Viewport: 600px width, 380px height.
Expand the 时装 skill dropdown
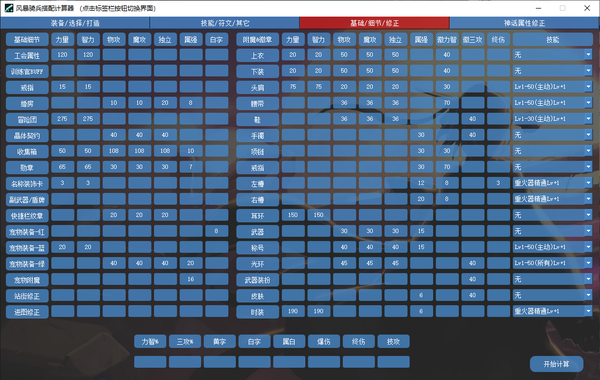click(589, 312)
